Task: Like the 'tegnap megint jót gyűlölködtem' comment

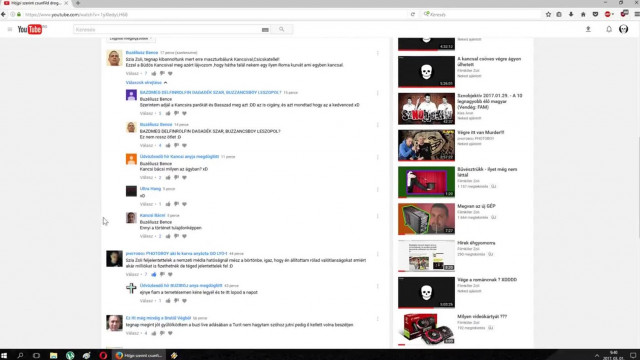Action: pyautogui.click(x=154, y=333)
